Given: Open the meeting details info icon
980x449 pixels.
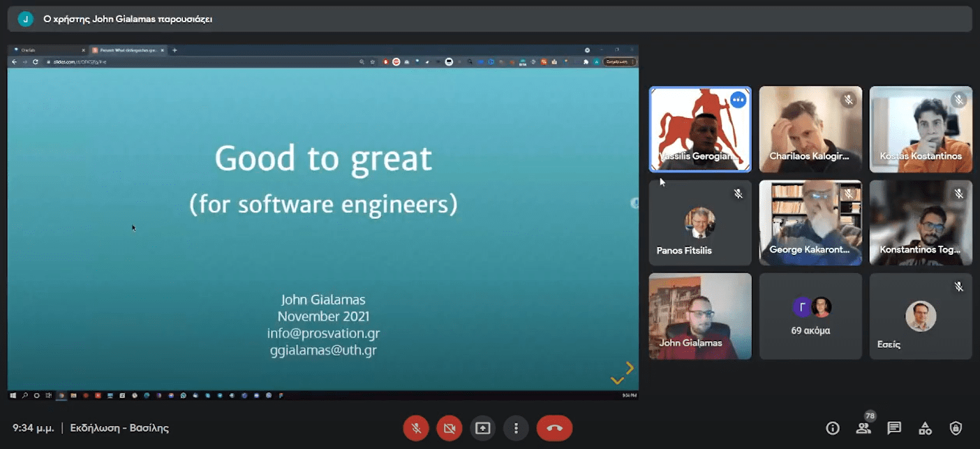Looking at the screenshot, I should pyautogui.click(x=832, y=428).
